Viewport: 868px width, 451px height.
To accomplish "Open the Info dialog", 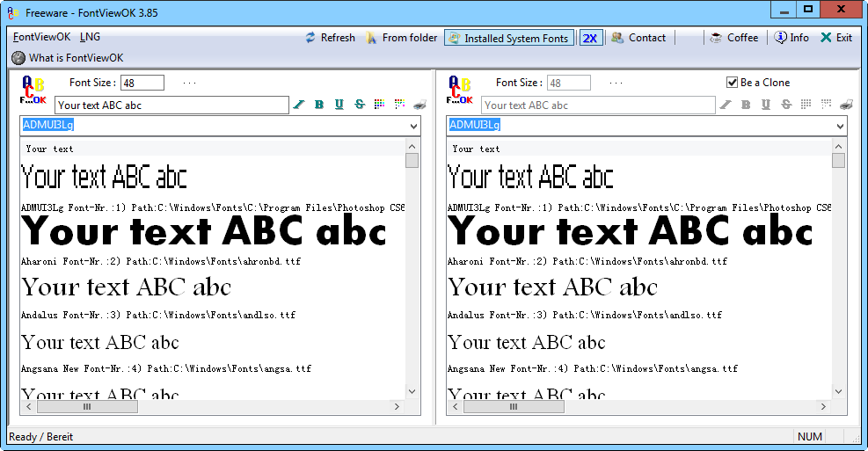I will 791,38.
